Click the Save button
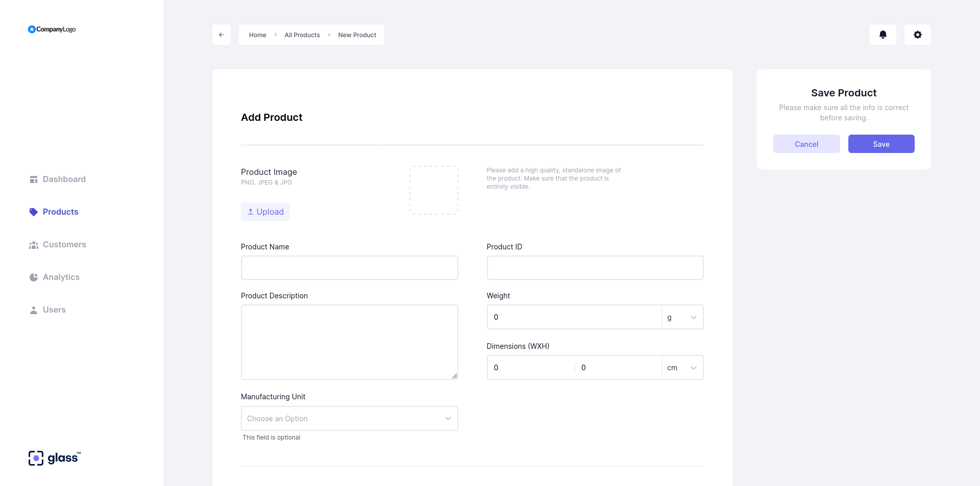This screenshot has width=980, height=486. (881, 144)
